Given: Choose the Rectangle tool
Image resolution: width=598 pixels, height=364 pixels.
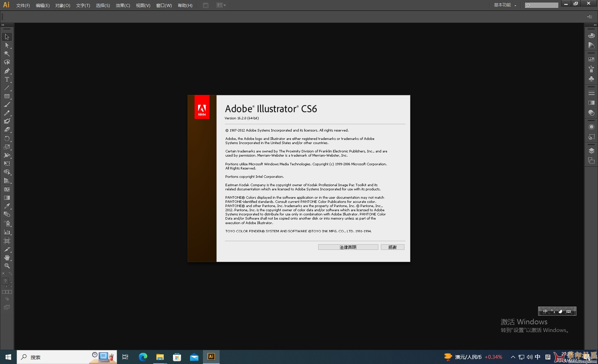Looking at the screenshot, I should 7,96.
